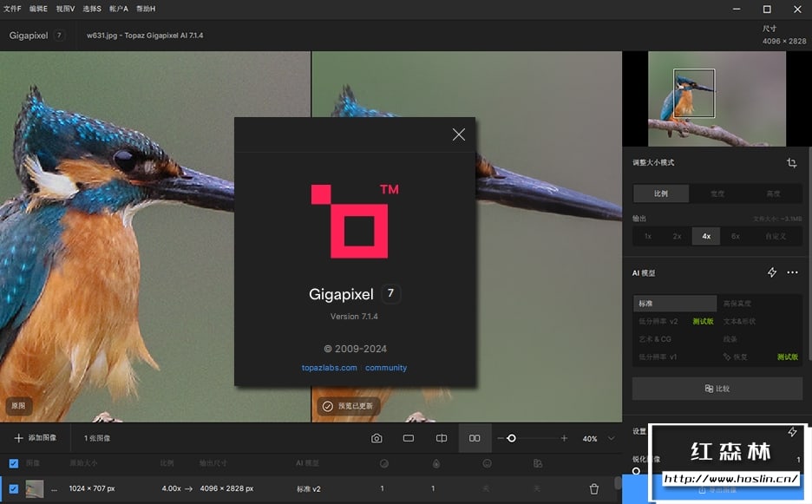Click the 预览已更新 preview status badge
Viewport: 812px width, 504px height.
pos(349,406)
